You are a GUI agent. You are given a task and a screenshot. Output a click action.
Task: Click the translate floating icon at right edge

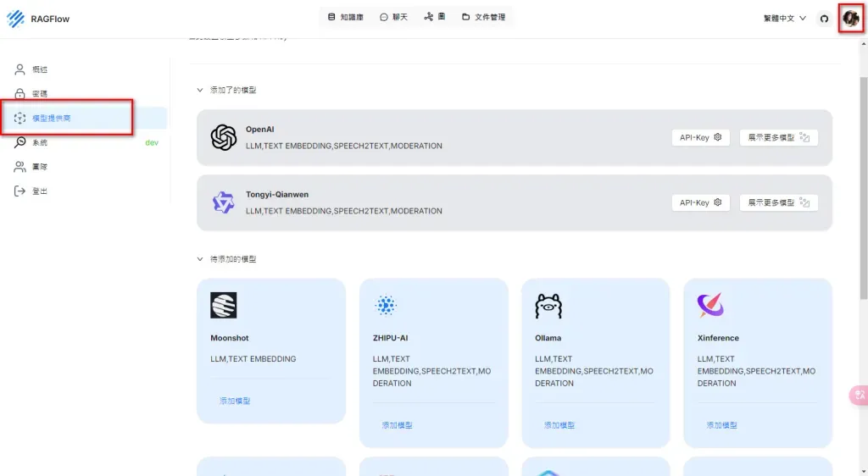tap(860, 396)
